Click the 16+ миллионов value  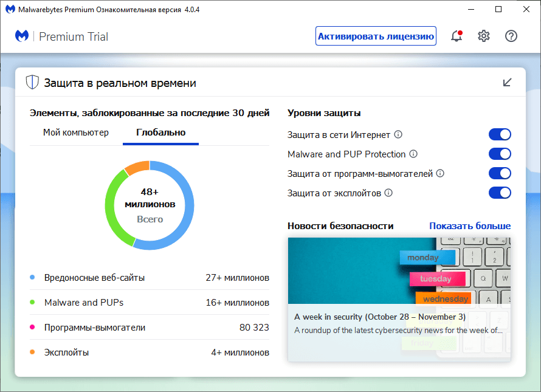coord(238,302)
